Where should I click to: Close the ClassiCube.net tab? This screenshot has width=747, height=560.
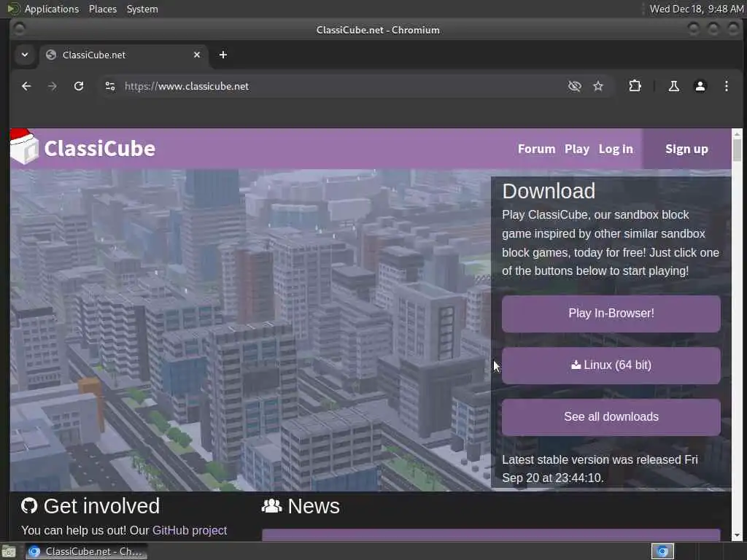click(x=197, y=55)
